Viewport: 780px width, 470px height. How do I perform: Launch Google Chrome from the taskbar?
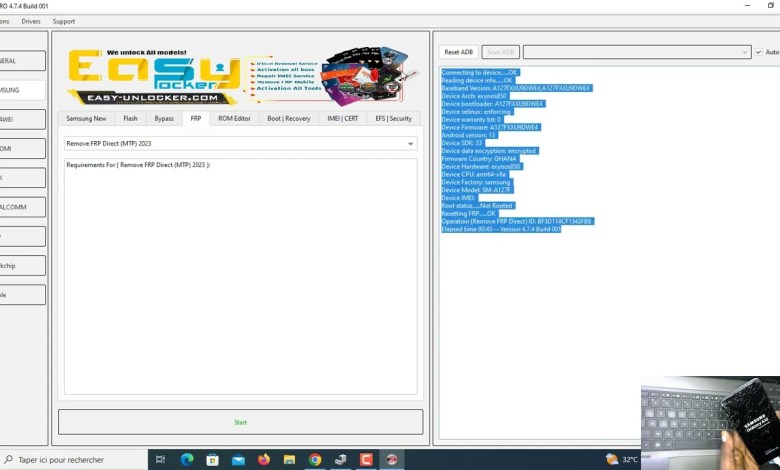[315, 460]
